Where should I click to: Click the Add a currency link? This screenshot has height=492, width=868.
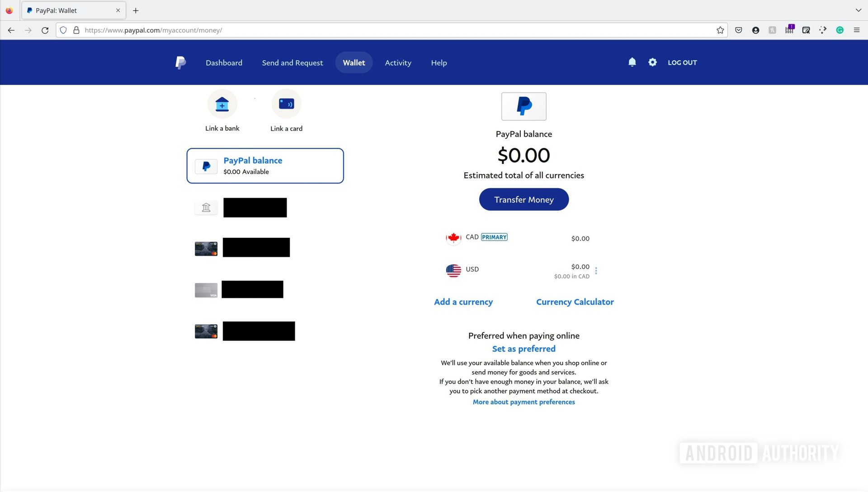(463, 302)
